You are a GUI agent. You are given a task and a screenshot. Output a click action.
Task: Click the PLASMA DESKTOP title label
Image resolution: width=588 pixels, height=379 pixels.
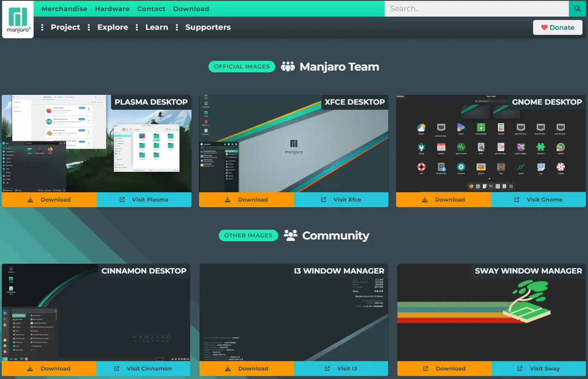point(151,102)
